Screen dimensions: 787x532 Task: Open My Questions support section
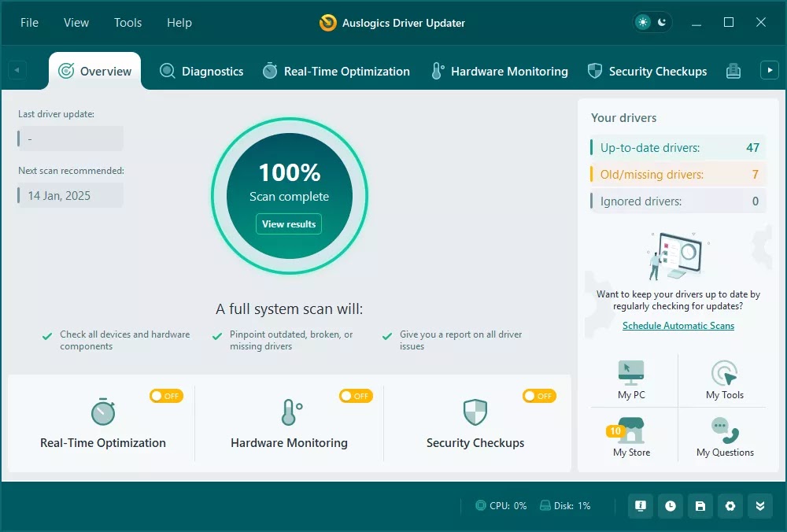tap(724, 435)
